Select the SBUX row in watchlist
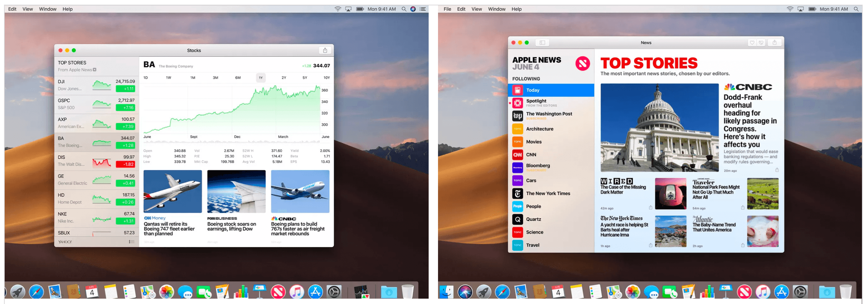This screenshot has height=304, width=868. pyautogui.click(x=97, y=233)
